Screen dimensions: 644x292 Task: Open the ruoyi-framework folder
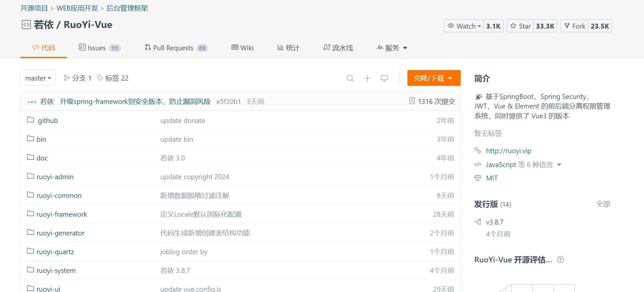pyautogui.click(x=62, y=214)
